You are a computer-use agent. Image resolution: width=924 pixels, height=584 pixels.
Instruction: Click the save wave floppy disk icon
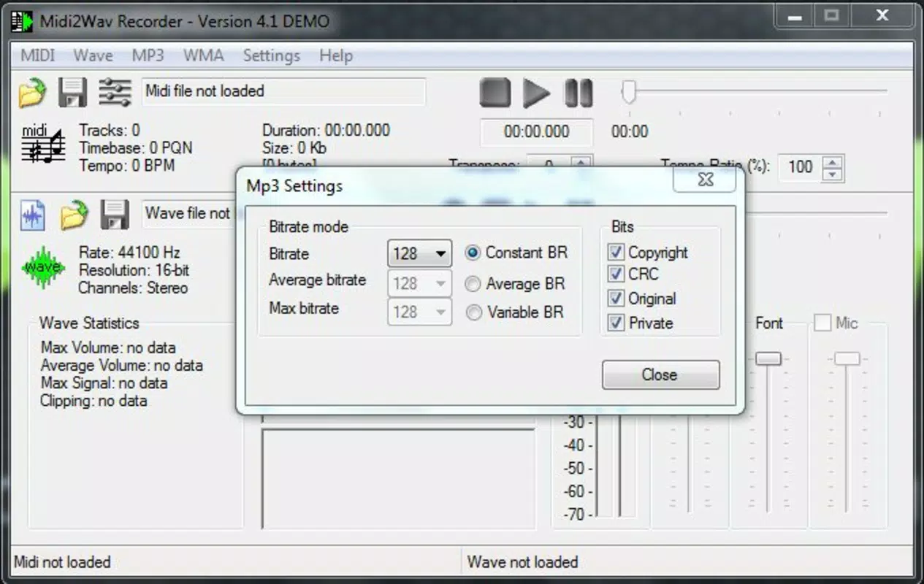[115, 215]
